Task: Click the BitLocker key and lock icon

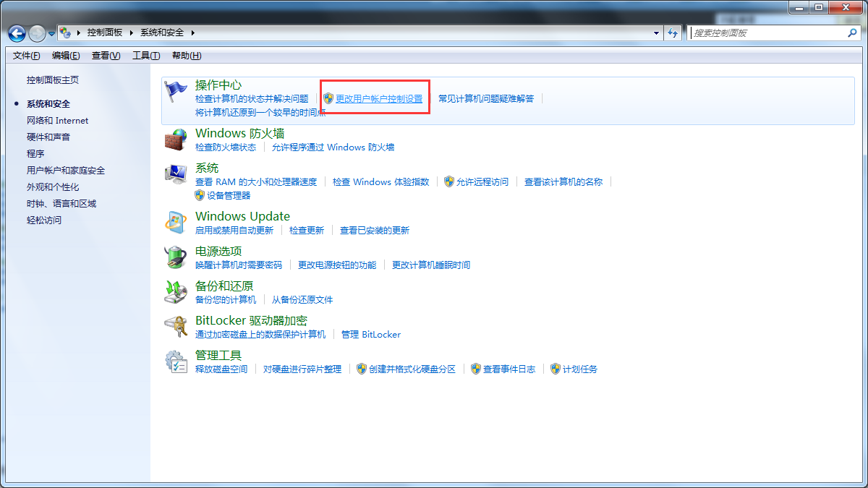Action: point(176,327)
